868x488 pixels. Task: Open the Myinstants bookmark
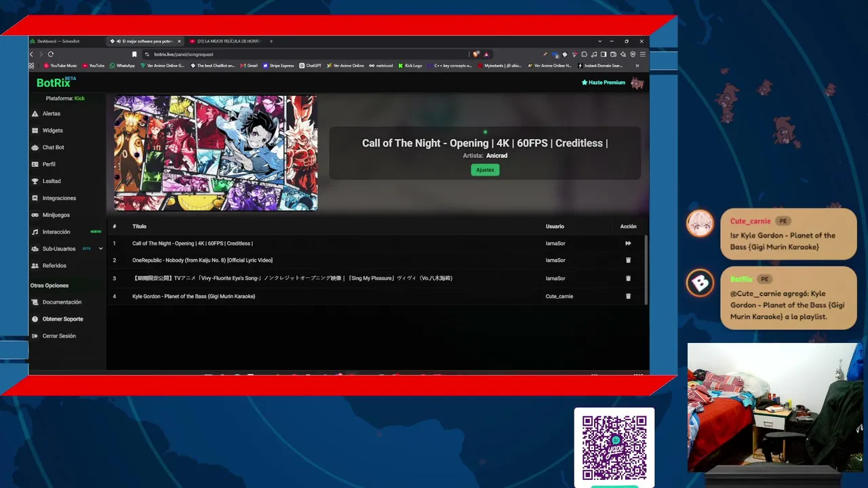tap(500, 66)
